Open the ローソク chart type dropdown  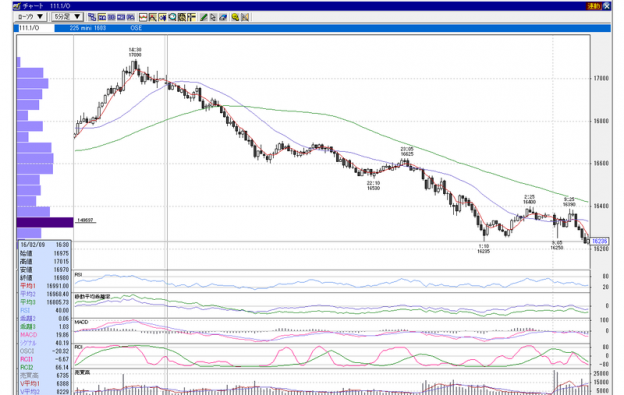[x=31, y=17]
